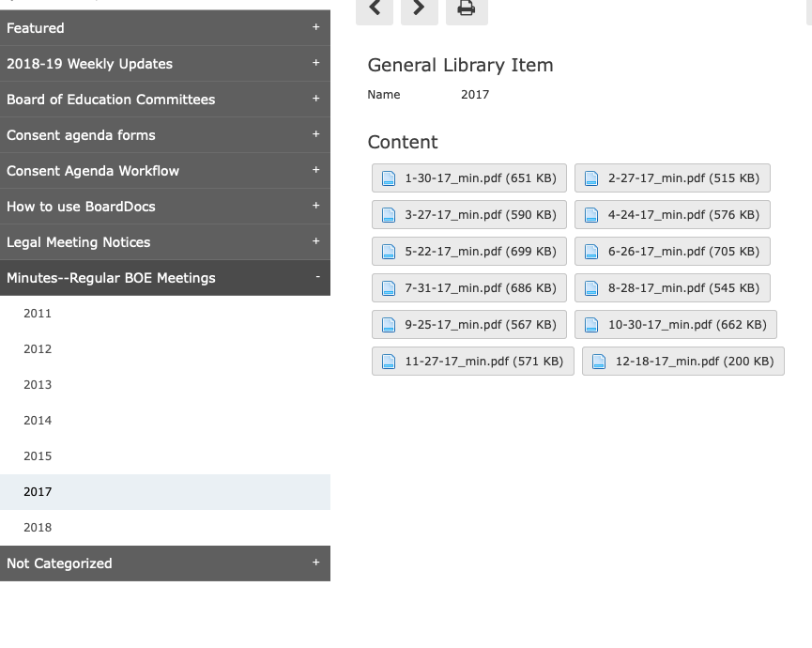Select the 2011 minutes item

165,314
